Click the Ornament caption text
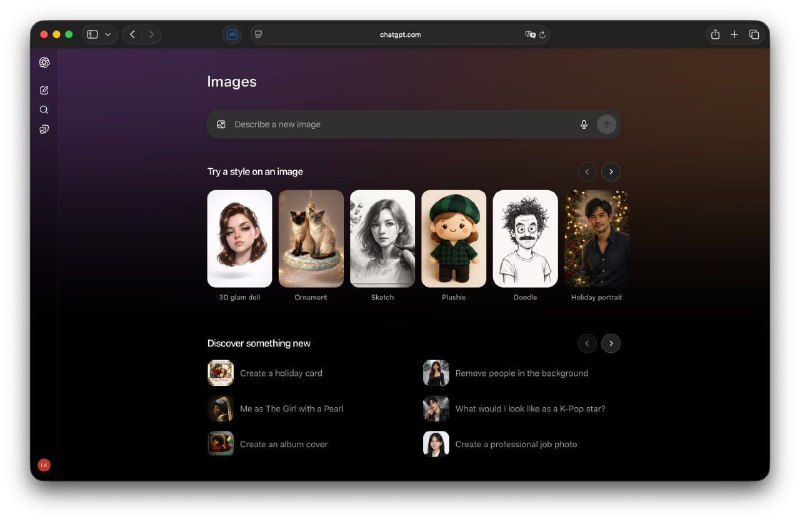The image size is (800, 521). [x=311, y=297]
